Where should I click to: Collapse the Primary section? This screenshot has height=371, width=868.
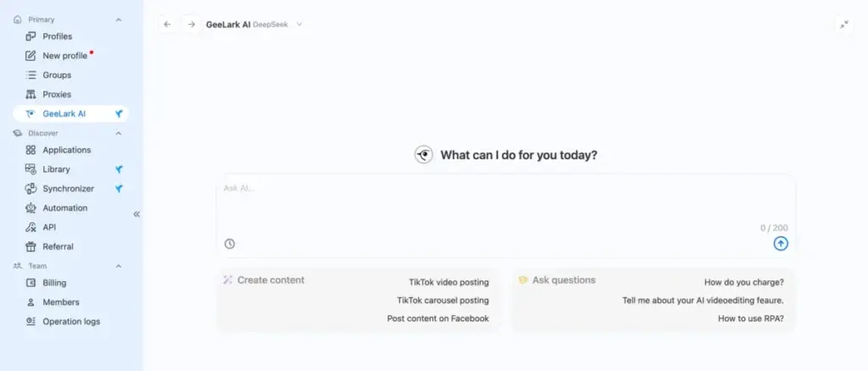click(119, 19)
